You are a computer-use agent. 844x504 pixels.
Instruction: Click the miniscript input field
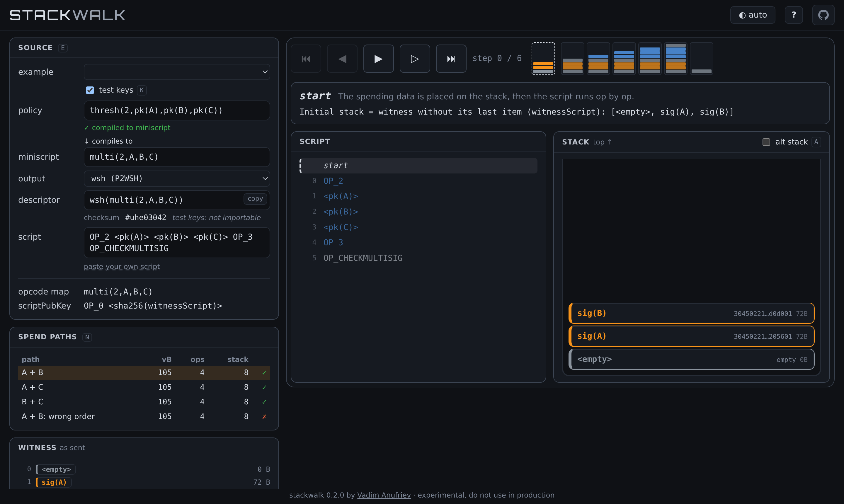tap(177, 157)
